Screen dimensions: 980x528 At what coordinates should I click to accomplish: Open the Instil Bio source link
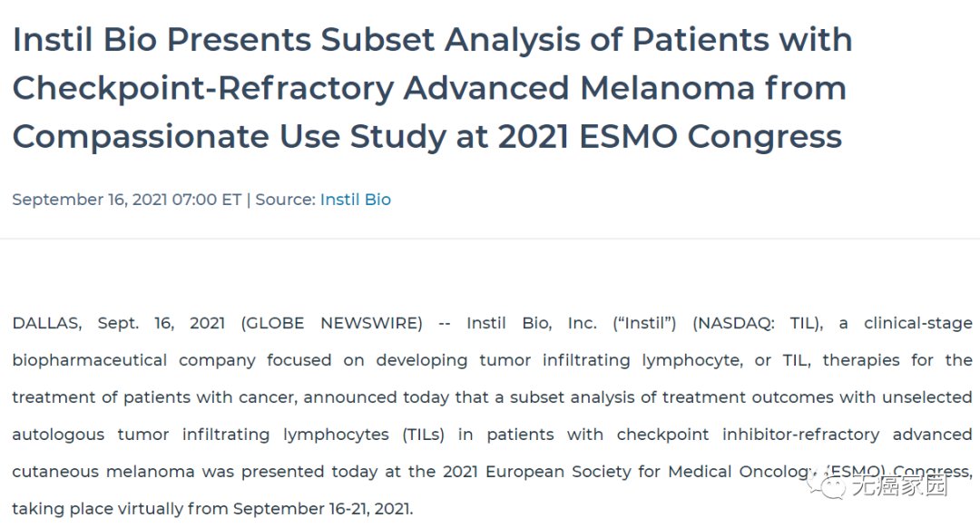pos(355,200)
